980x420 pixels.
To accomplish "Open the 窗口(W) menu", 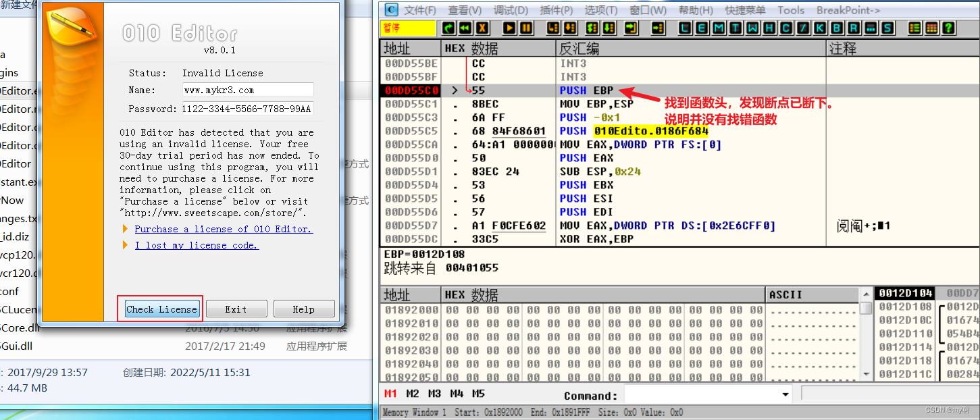I will pos(648,10).
